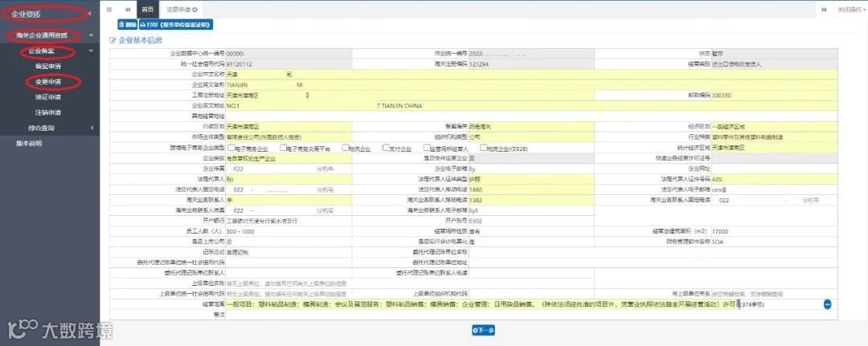Collapse the 企业备案 chevron
The image size is (868, 346).
(92, 51)
